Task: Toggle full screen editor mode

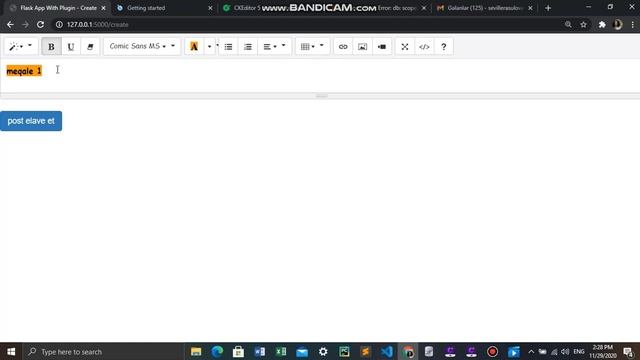Action: pos(404,47)
